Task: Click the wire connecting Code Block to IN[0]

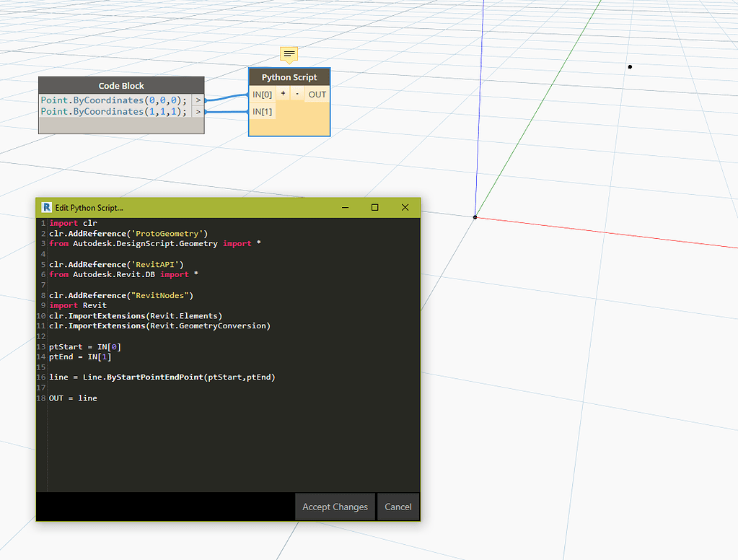Action: (224, 97)
